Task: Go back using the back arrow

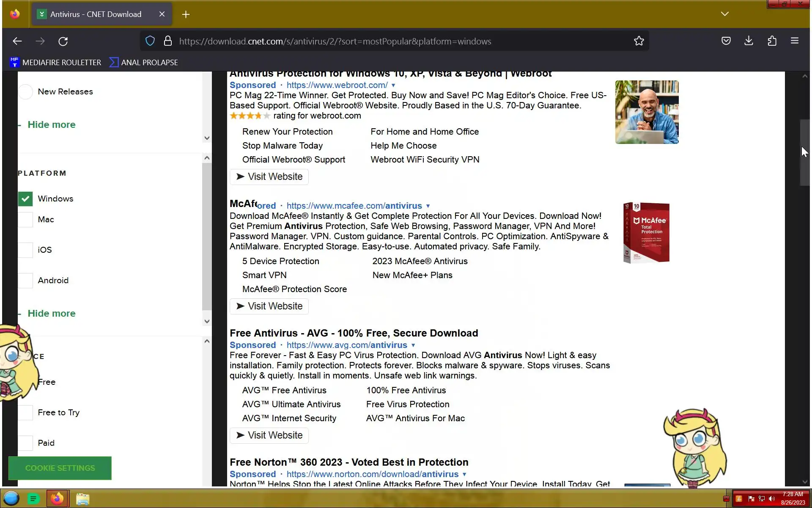Action: coord(17,41)
